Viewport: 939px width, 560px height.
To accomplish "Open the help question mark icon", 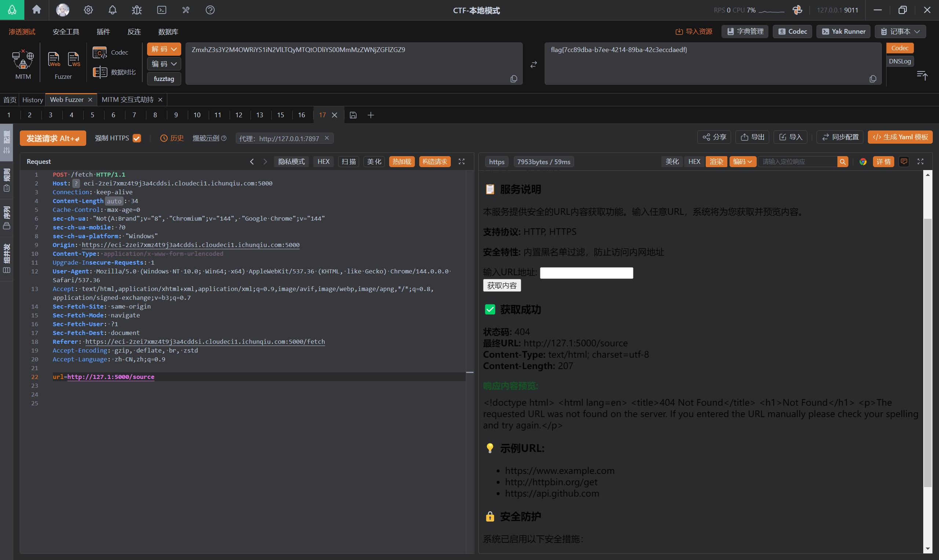I will click(210, 10).
